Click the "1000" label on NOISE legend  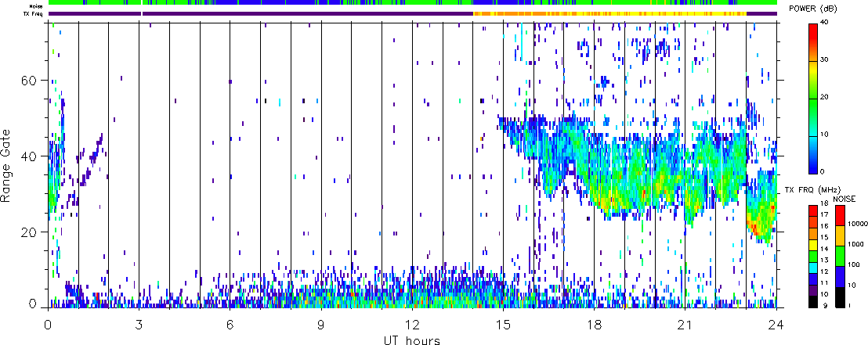tap(855, 246)
